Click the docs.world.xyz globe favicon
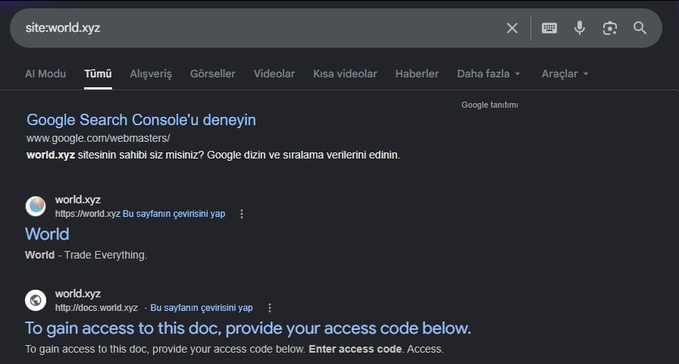 point(36,300)
